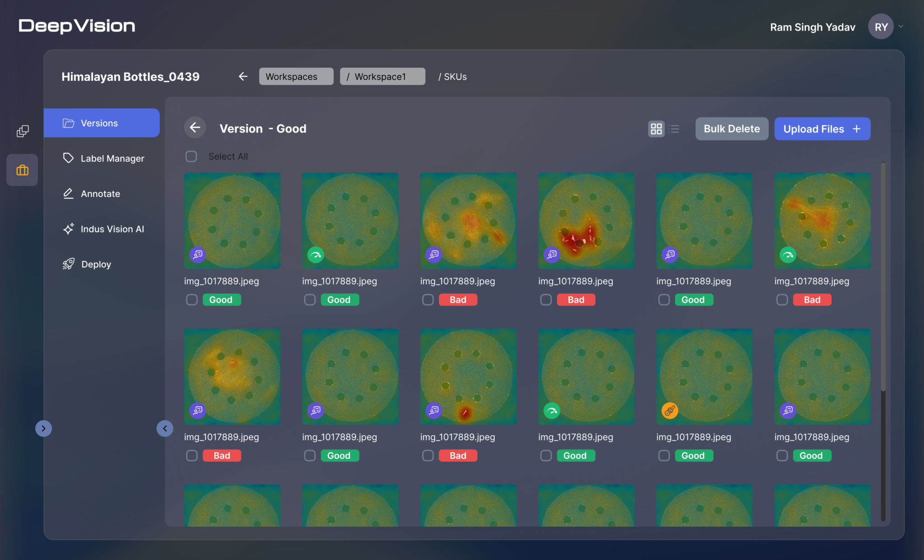Go to the Workspace1 breadcrumb
This screenshot has width=924, height=560.
[x=383, y=77]
